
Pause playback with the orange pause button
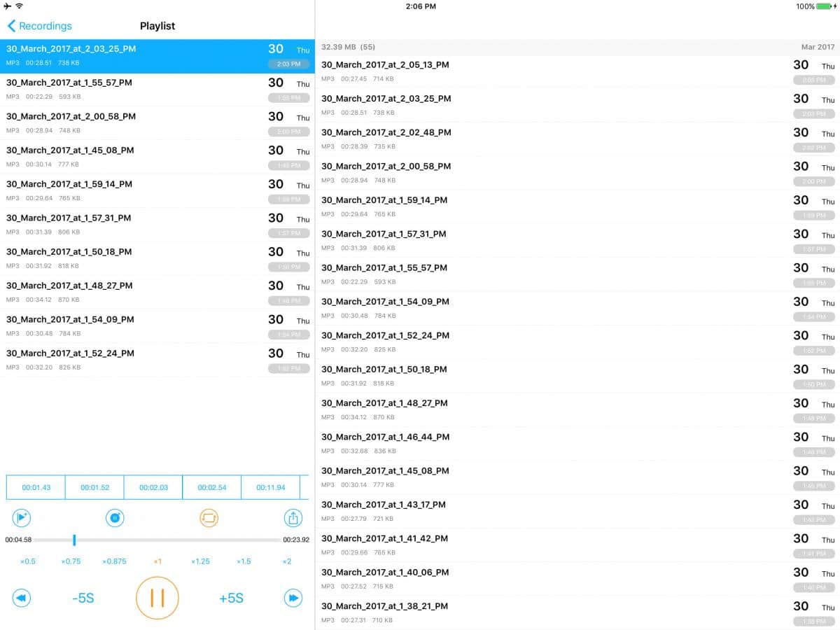[x=157, y=598]
